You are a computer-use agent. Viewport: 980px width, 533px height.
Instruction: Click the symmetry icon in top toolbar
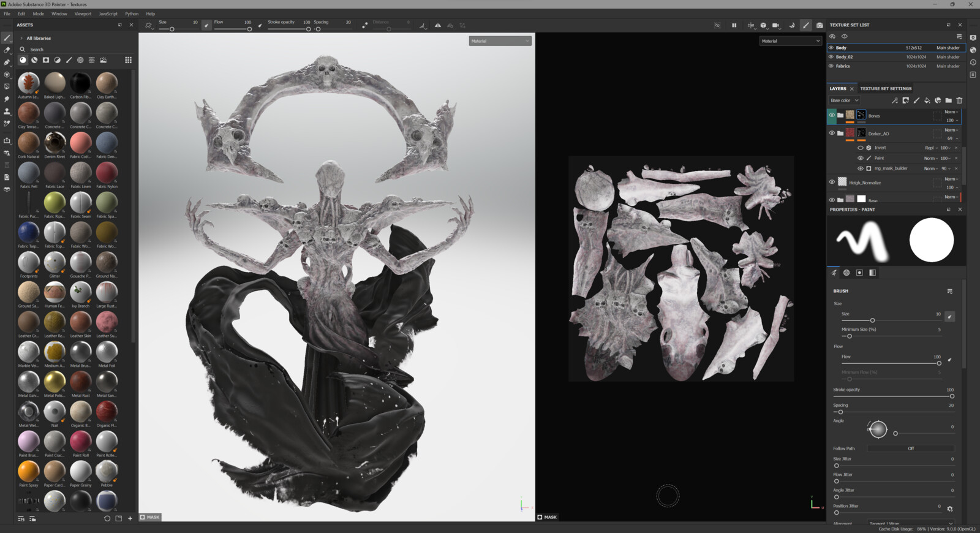coord(438,25)
